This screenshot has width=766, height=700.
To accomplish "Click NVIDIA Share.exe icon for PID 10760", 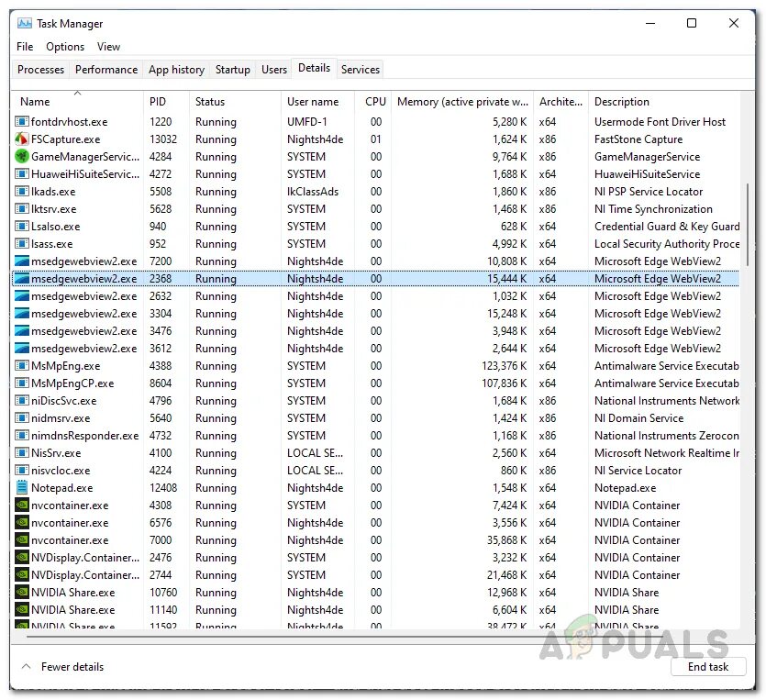I will click(21, 592).
